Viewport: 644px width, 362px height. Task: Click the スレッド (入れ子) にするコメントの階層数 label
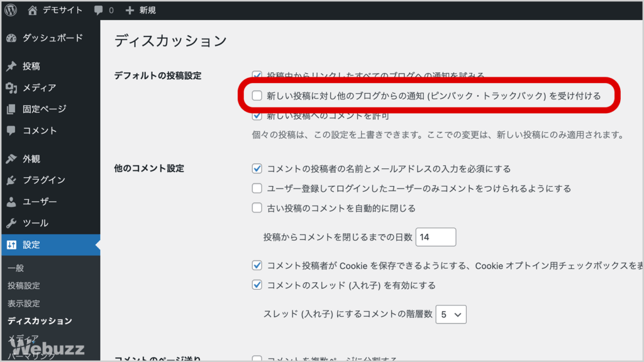coord(348,314)
